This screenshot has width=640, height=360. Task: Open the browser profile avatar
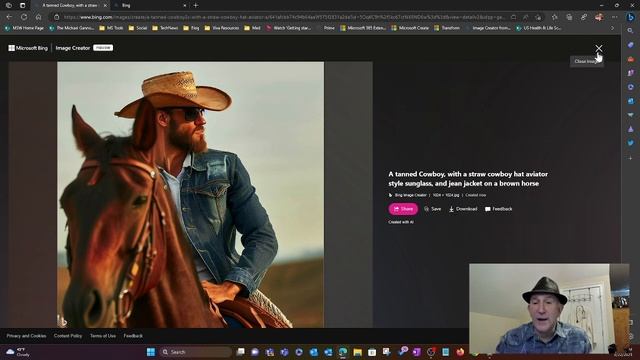(x=599, y=17)
